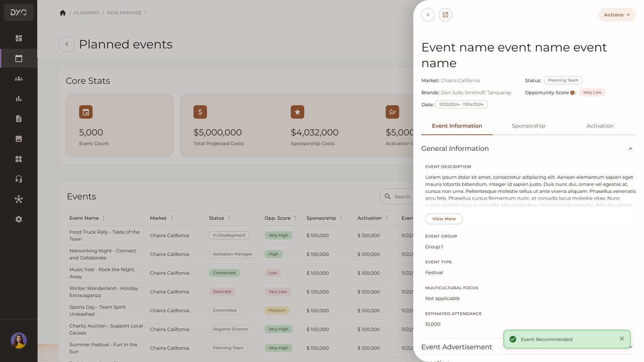644x362 pixels.
Task: Open the network hub icon in sidebar
Action: click(19, 199)
